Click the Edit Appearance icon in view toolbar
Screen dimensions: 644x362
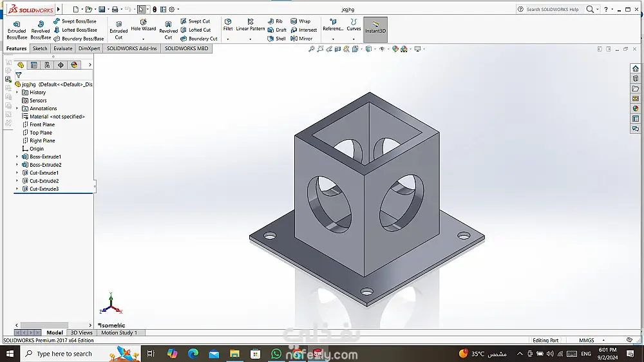393,49
